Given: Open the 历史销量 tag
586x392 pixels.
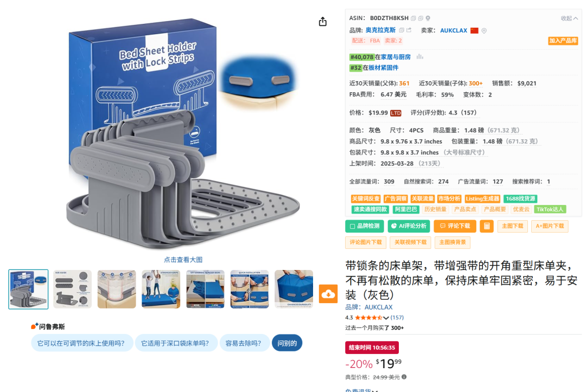Looking at the screenshot, I should pos(435,209).
